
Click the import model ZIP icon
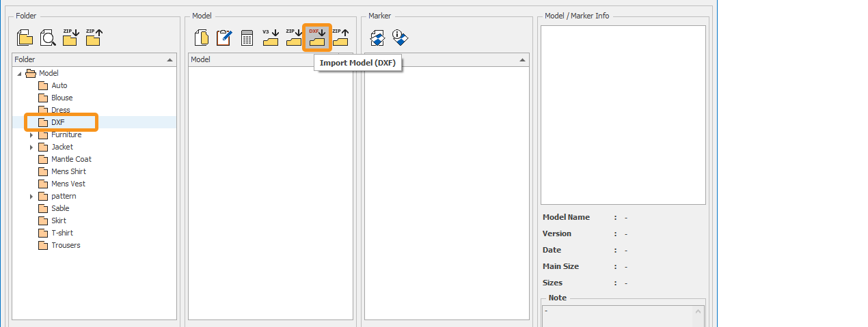click(294, 38)
